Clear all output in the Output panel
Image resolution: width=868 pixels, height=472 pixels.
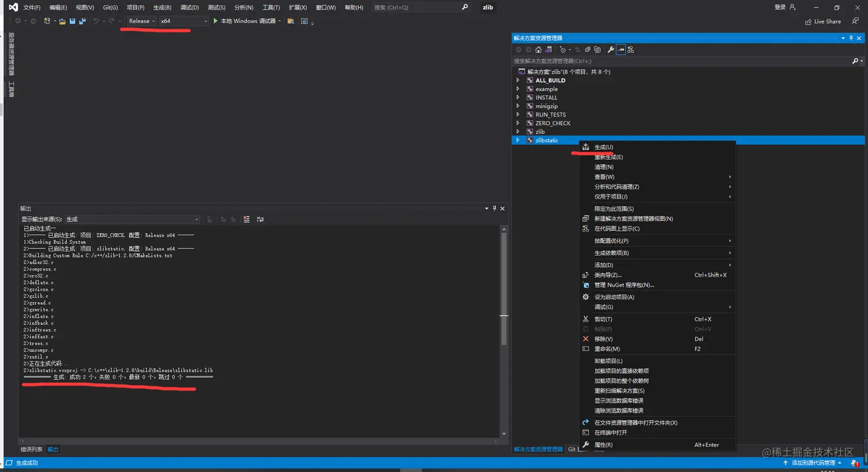246,219
